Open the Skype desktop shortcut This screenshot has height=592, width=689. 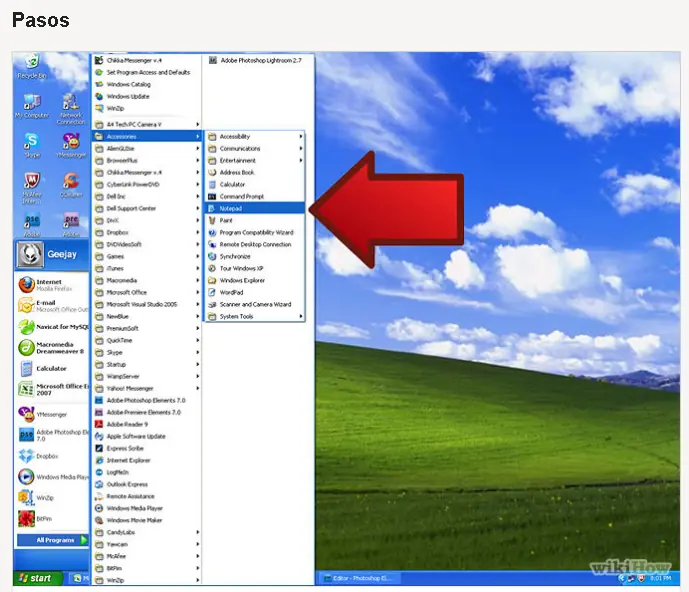pyautogui.click(x=32, y=145)
